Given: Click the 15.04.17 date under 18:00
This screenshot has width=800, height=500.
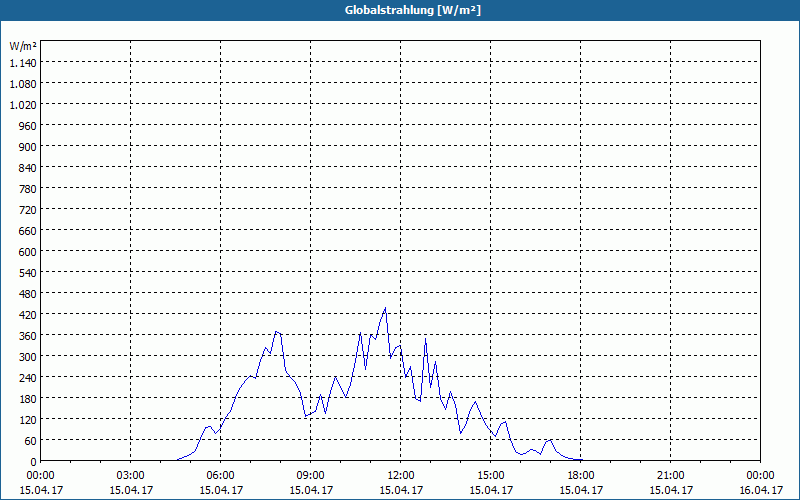Looking at the screenshot, I should click(x=581, y=490).
